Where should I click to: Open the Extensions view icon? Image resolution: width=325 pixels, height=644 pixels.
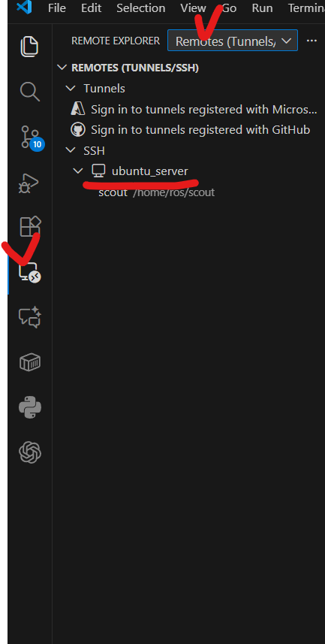tap(30, 226)
